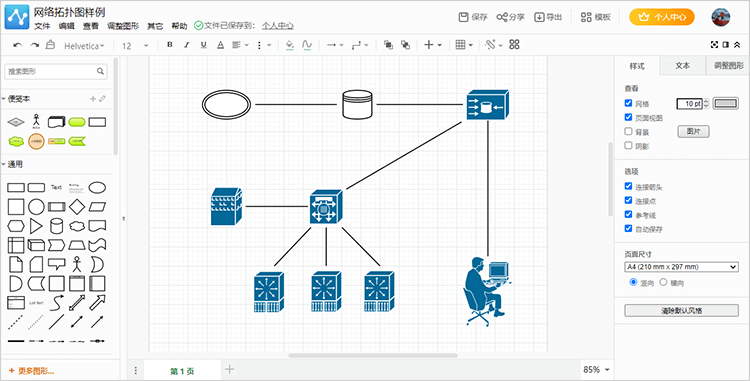Open the font size 12 dropdown
Image resolution: width=750 pixels, height=381 pixels.
pyautogui.click(x=135, y=46)
